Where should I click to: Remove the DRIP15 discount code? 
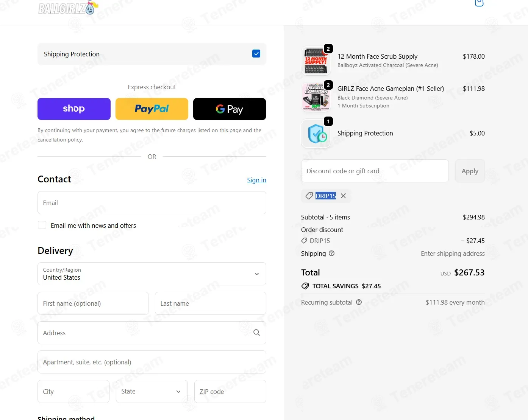tap(343, 196)
